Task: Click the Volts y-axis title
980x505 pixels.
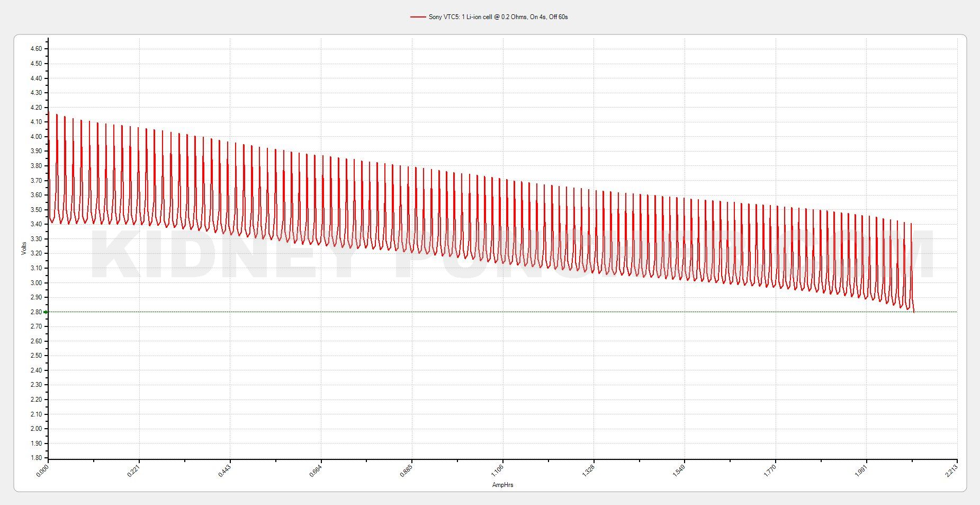Action: 24,248
